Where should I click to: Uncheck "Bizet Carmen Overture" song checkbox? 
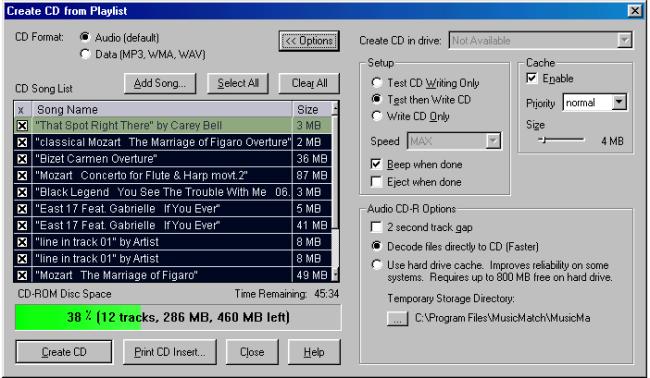click(x=22, y=159)
